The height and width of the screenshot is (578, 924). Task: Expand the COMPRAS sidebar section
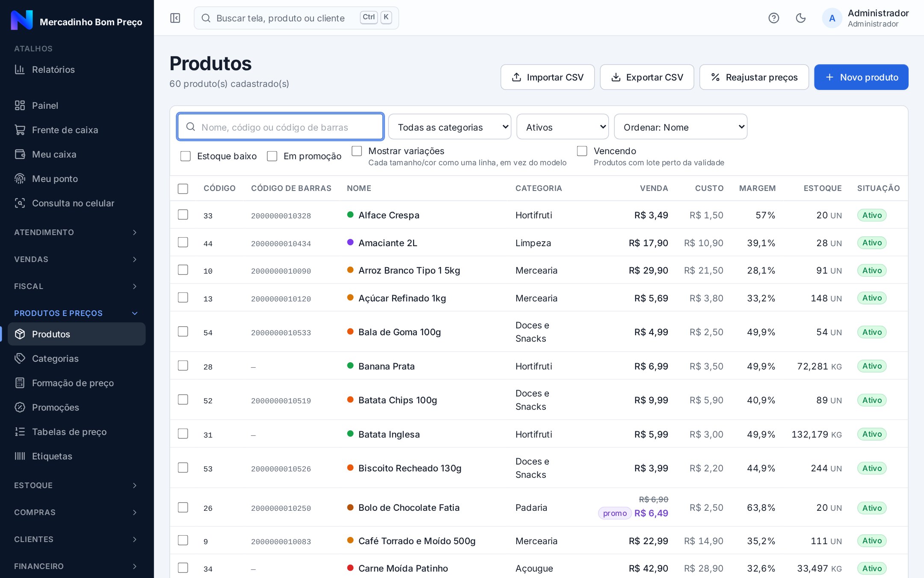[77, 512]
